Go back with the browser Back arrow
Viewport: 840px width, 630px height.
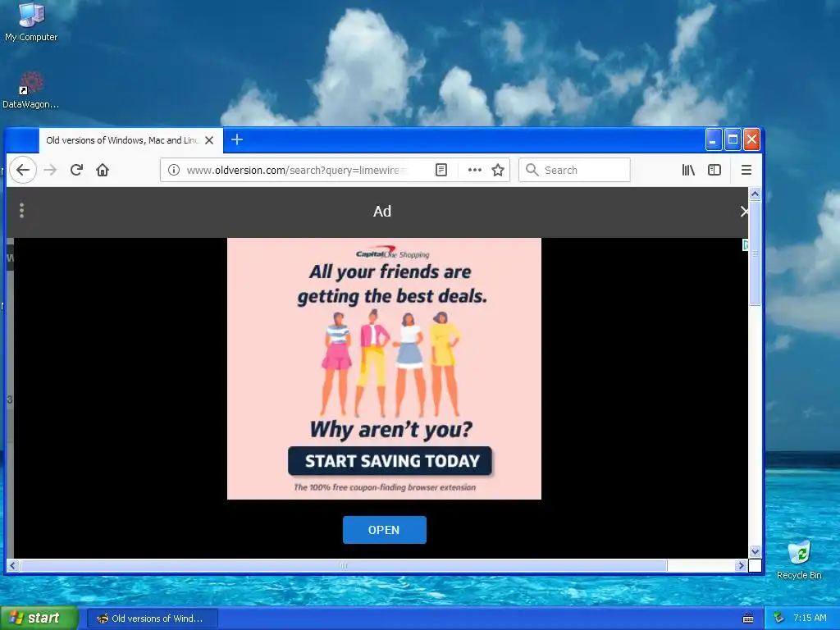(x=22, y=170)
